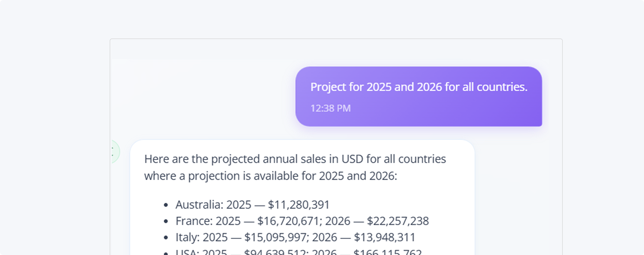The width and height of the screenshot is (644, 255).
Task: Click France's 2026 value $22,257,238
Action: click(x=397, y=221)
